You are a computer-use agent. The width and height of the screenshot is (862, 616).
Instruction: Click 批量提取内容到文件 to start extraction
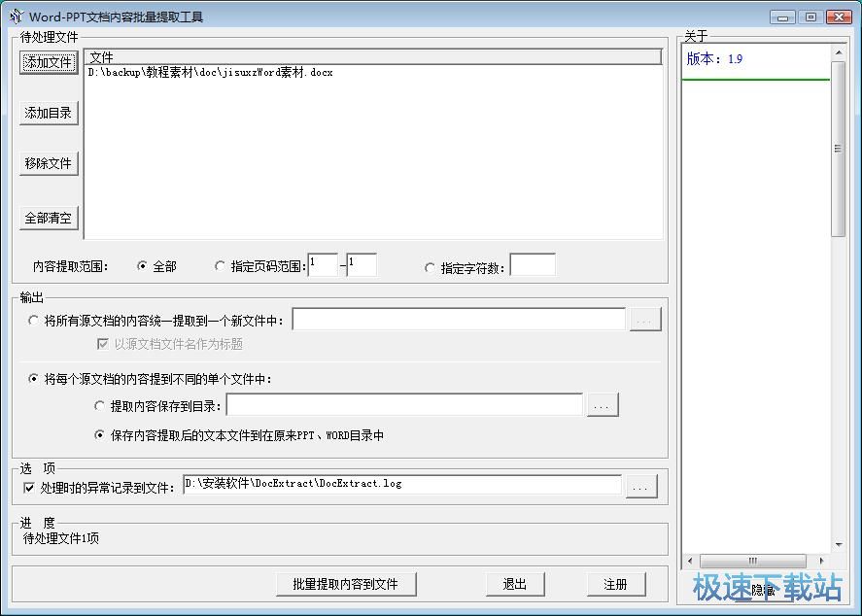pos(346,584)
